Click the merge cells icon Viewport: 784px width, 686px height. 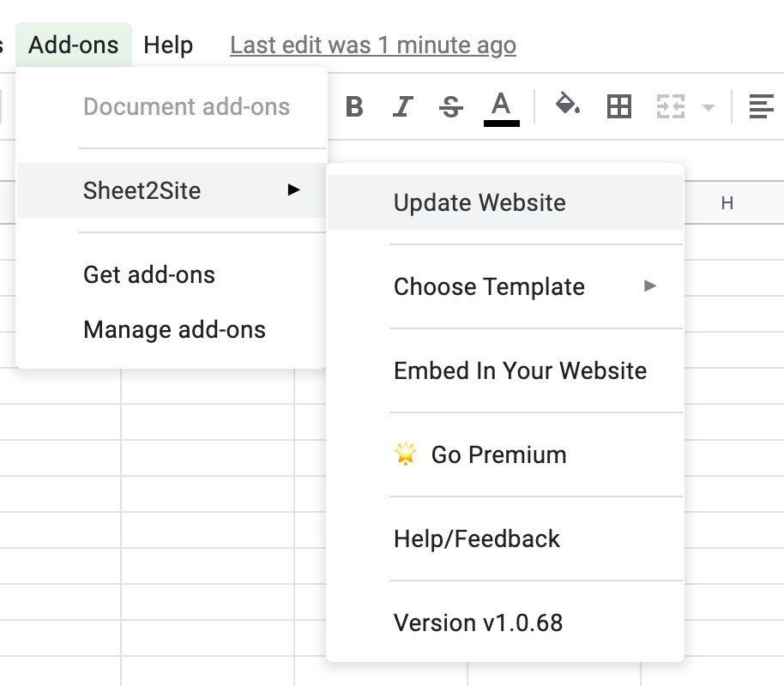coord(670,107)
